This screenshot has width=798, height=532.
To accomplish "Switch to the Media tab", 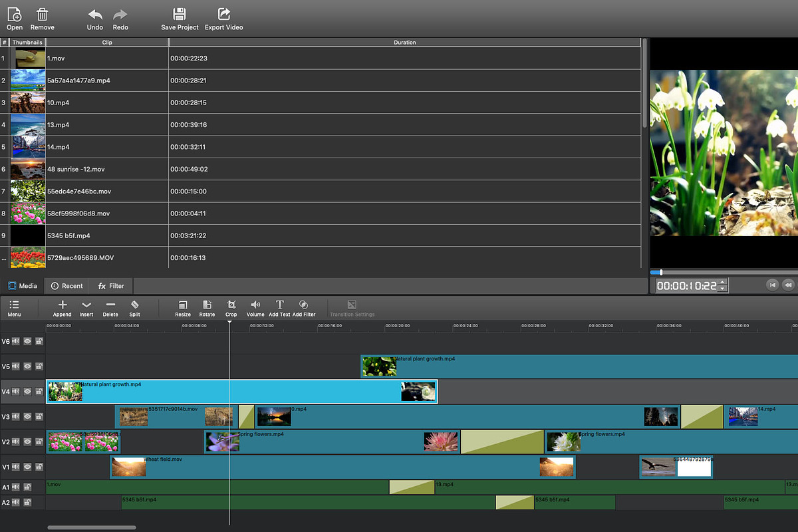I will coord(23,286).
